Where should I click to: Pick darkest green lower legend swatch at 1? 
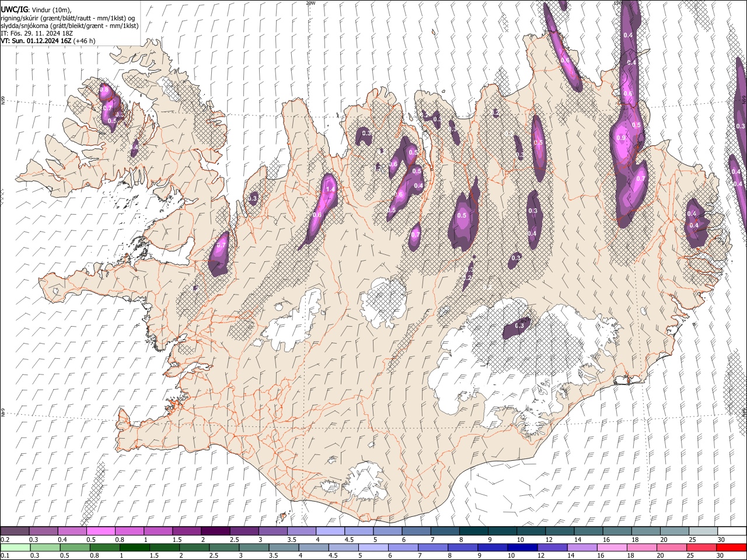(134, 548)
